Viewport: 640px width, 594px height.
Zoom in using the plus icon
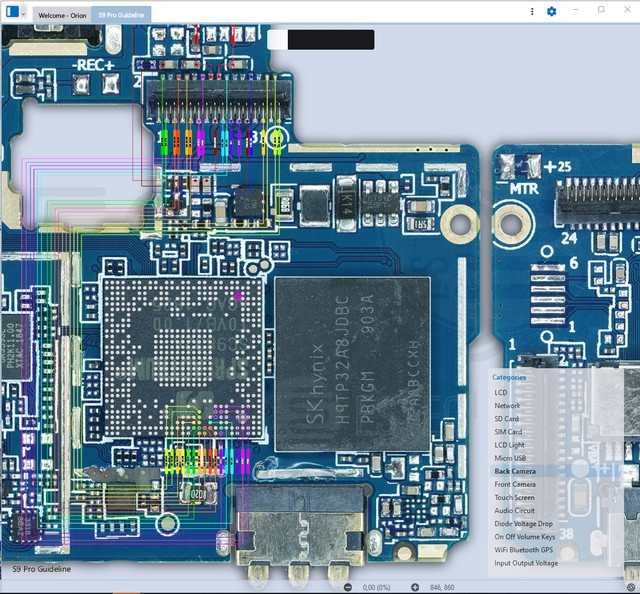click(415, 587)
